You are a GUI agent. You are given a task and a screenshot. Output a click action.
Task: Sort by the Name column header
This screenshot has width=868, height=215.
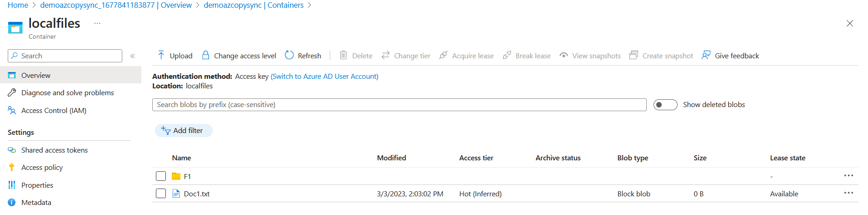point(181,158)
